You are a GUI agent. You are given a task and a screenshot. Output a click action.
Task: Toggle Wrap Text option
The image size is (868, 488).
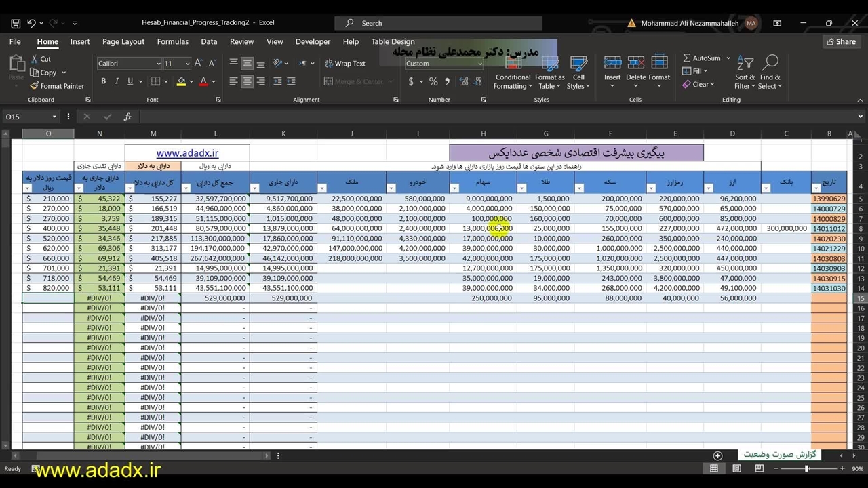pyautogui.click(x=344, y=64)
